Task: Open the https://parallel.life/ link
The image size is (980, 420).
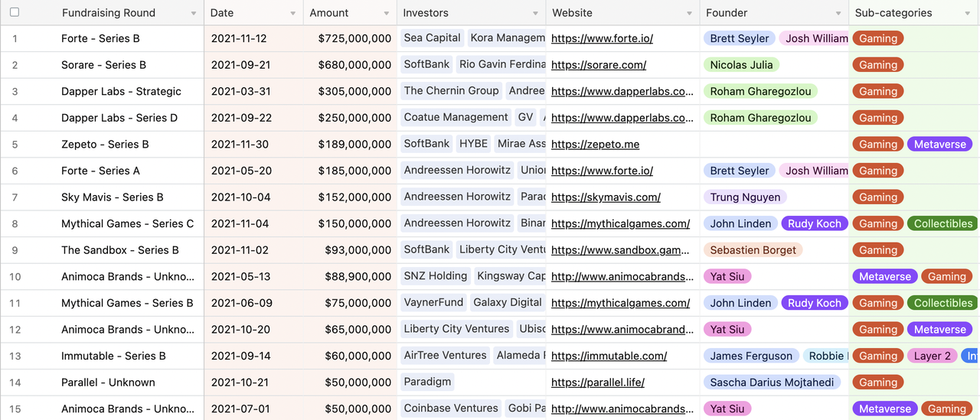Action: click(x=597, y=383)
